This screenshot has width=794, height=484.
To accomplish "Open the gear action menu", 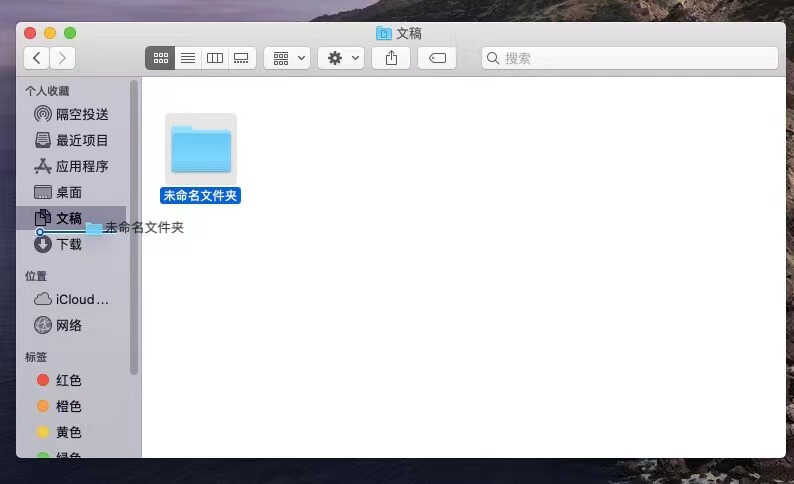I will pyautogui.click(x=341, y=58).
